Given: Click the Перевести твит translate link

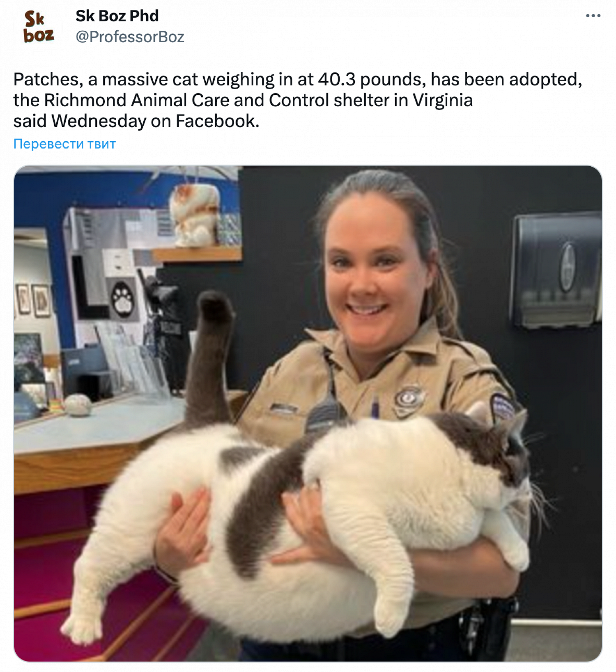Looking at the screenshot, I should (64, 144).
